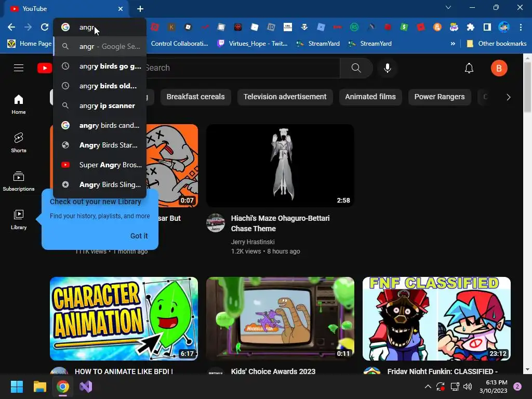This screenshot has width=532, height=399.
Task: Open 'HOW TO ANIMATE LIKE BFDI' title
Action: (x=124, y=371)
